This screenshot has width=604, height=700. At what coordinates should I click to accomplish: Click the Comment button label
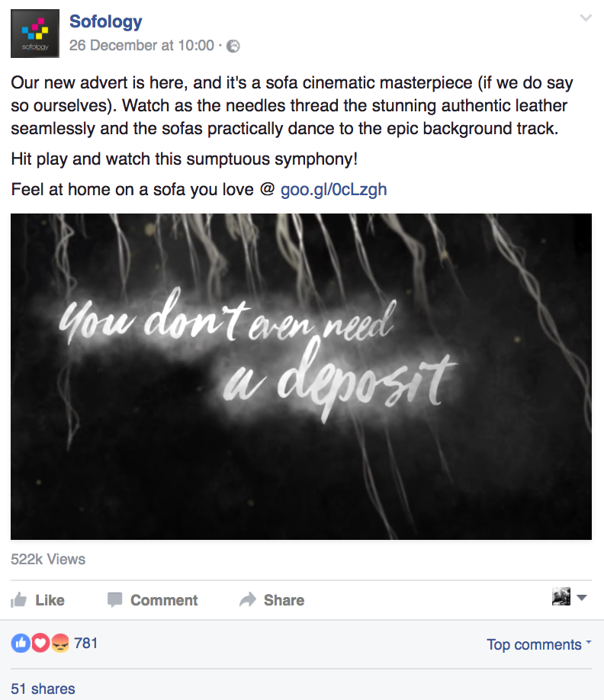click(x=164, y=600)
